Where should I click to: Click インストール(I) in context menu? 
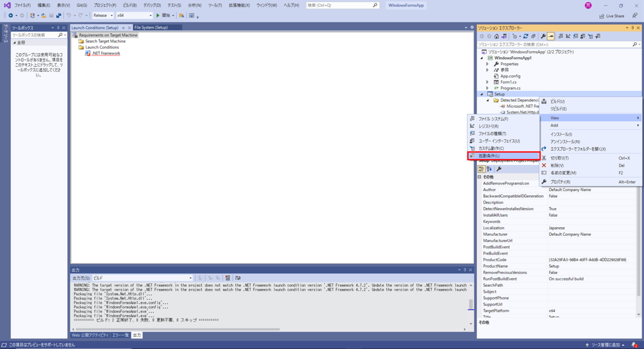(590, 134)
